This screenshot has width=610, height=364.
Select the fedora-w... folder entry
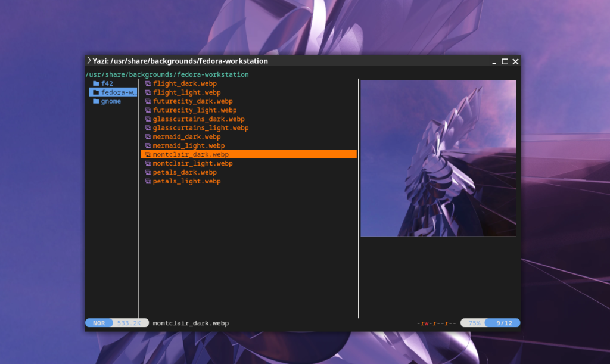pos(113,92)
